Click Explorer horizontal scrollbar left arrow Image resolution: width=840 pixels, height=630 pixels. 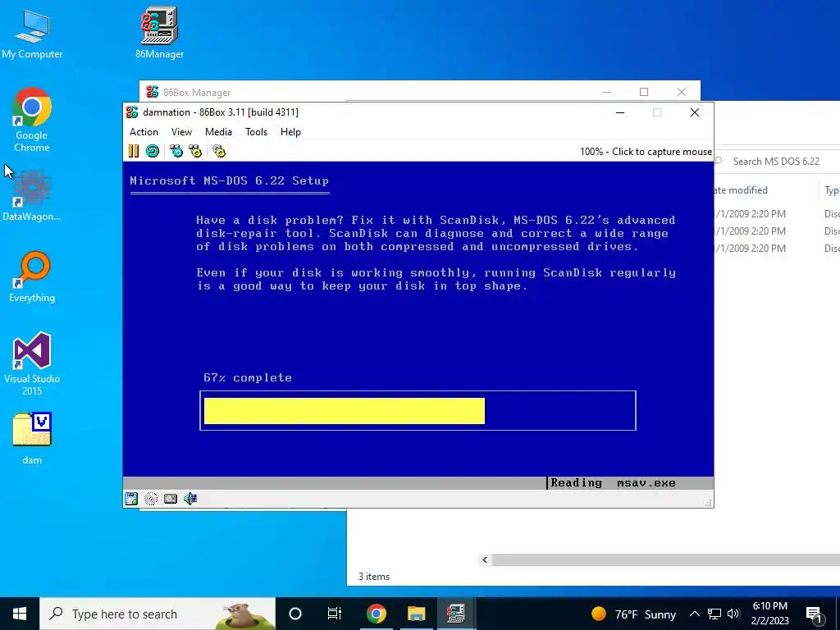click(x=485, y=559)
